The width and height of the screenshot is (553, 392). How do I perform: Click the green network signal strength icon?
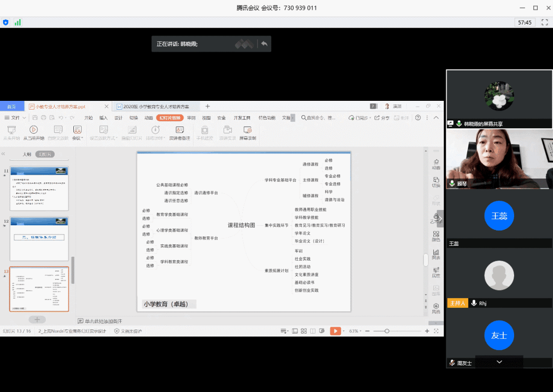[x=18, y=22]
